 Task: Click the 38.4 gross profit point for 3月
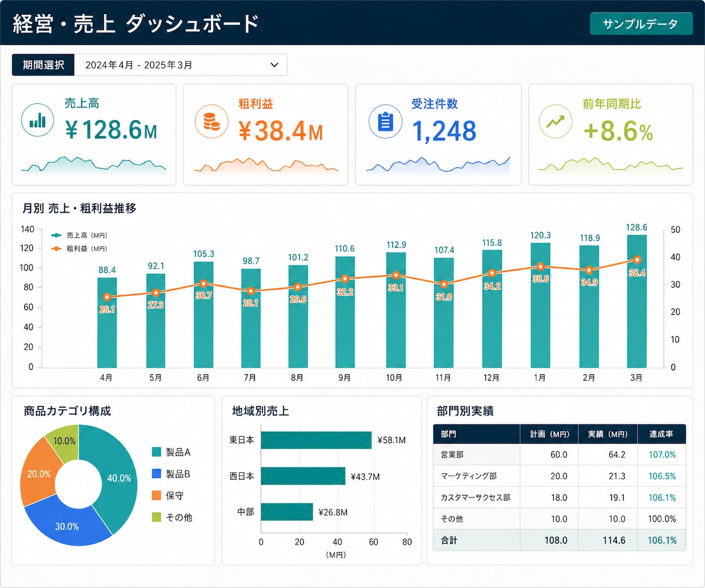[x=637, y=260]
